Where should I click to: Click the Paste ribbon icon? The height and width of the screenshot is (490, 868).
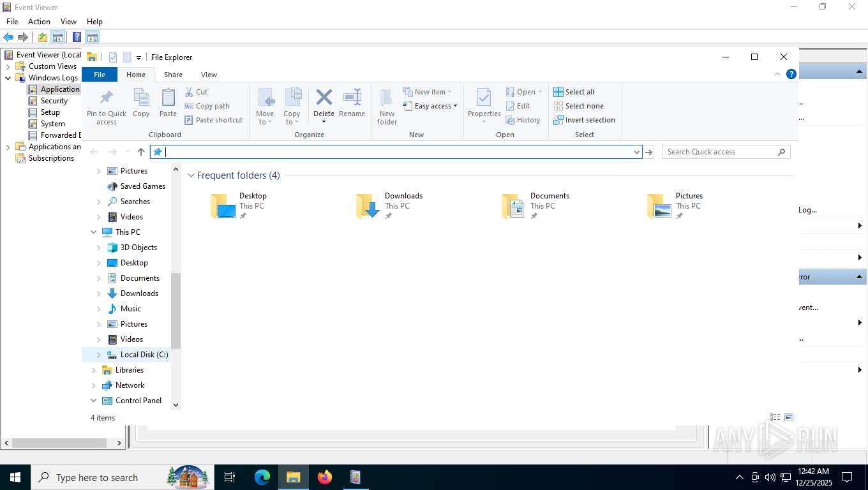(x=168, y=98)
